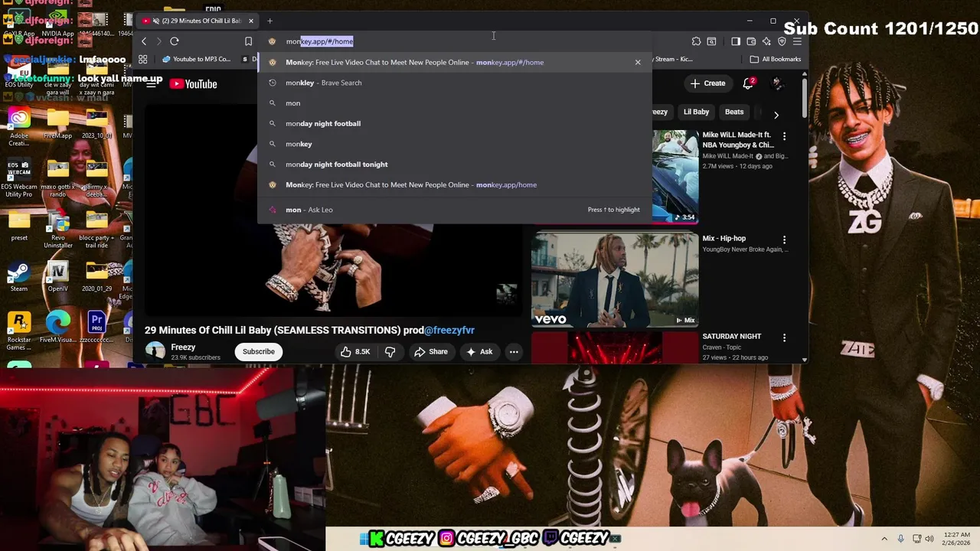Choose the 'monkey' search suggestion
Image resolution: width=980 pixels, height=551 pixels.
click(455, 144)
